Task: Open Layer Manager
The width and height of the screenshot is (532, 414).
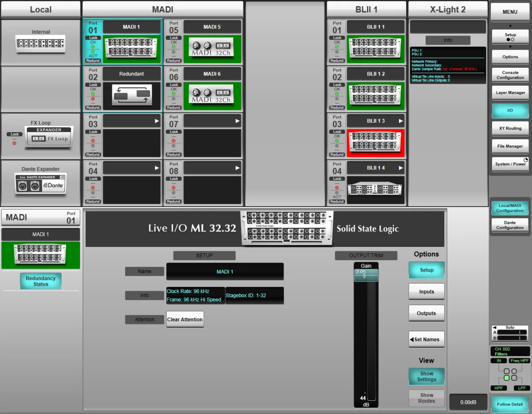Action: (x=510, y=93)
